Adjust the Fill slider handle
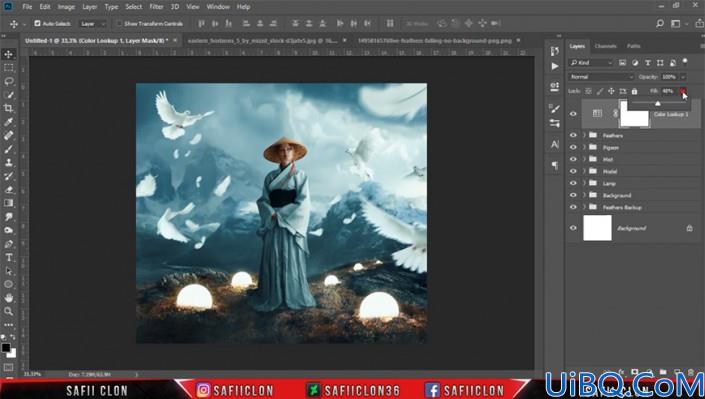Screen dimensions: 705x399 coord(658,104)
